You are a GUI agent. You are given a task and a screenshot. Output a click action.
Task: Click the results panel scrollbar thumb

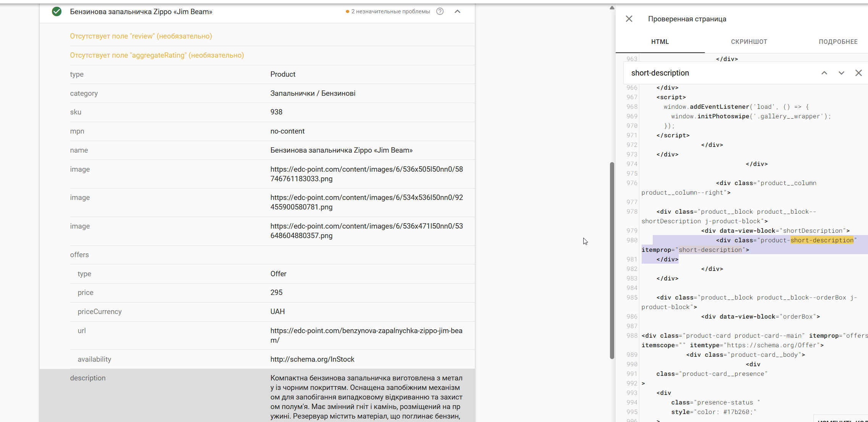[x=612, y=259]
